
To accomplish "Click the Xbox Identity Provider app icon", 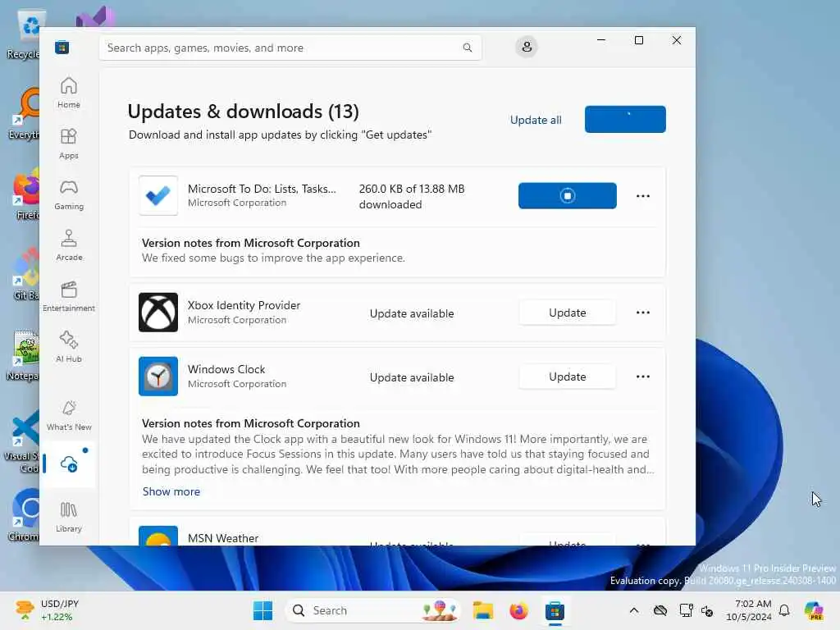I will click(x=158, y=313).
